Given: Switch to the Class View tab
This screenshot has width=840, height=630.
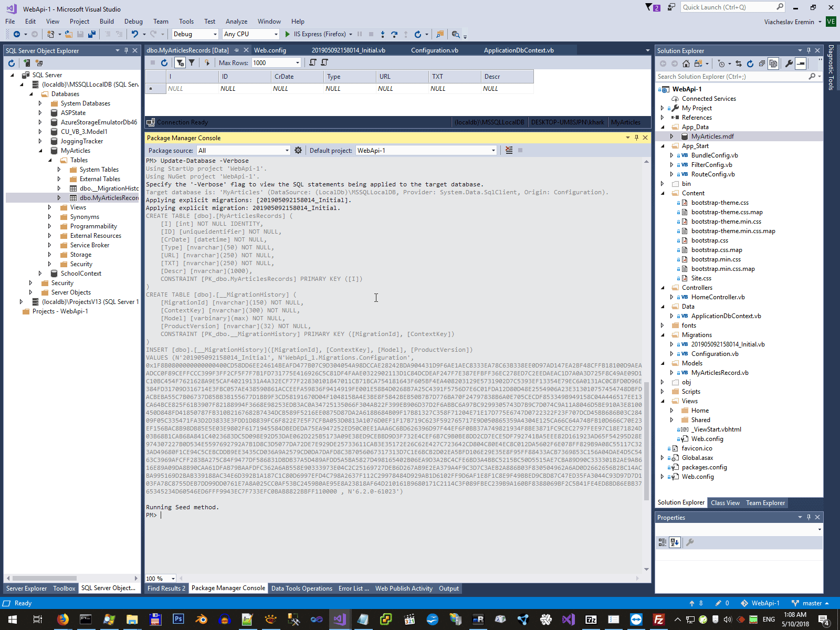Looking at the screenshot, I should 725,503.
